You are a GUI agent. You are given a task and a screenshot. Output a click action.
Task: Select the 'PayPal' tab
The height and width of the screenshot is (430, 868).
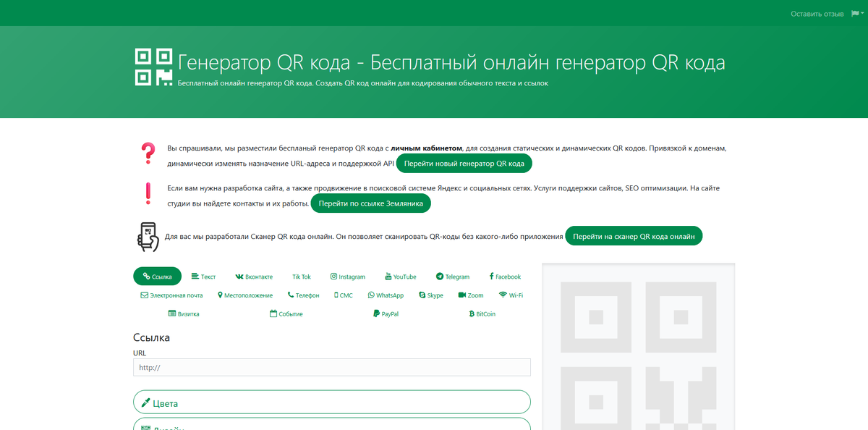pyautogui.click(x=386, y=314)
